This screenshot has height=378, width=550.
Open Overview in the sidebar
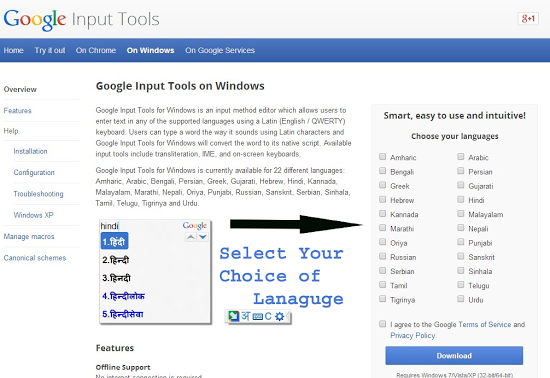pyautogui.click(x=20, y=89)
